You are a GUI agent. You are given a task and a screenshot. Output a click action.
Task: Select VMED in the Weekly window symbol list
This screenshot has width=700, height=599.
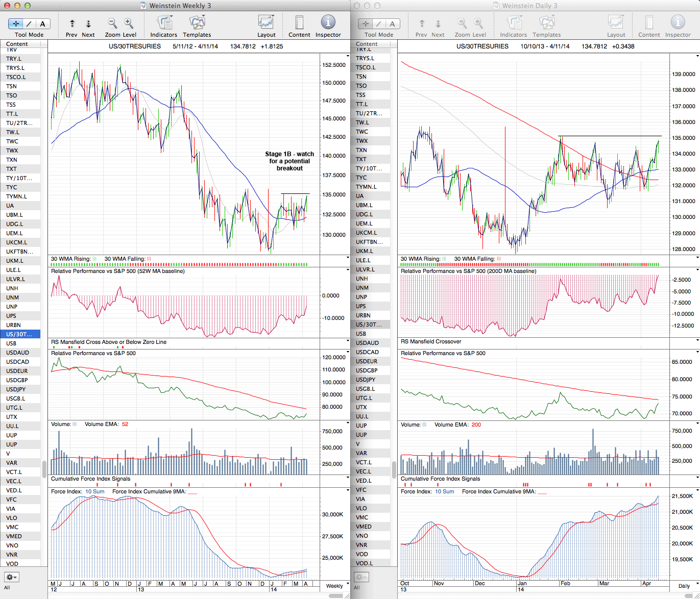click(x=14, y=536)
